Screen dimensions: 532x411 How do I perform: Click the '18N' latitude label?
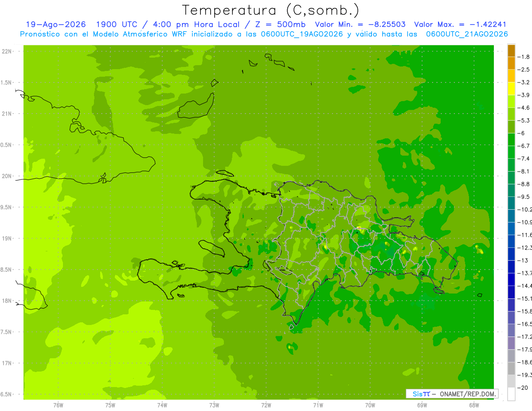[7, 301]
